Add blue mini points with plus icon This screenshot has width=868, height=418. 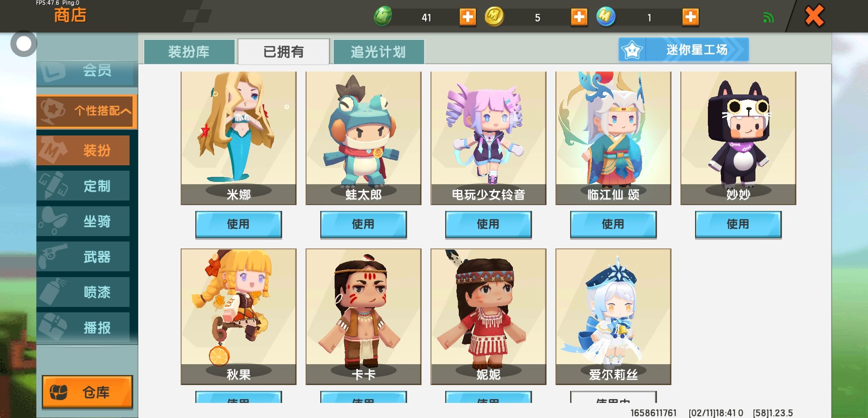click(690, 17)
